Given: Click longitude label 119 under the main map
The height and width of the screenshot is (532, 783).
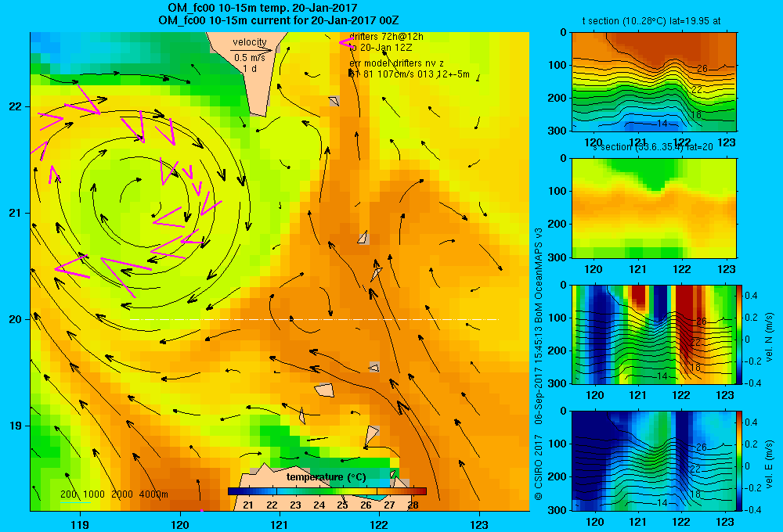Looking at the screenshot, I should point(80,525).
